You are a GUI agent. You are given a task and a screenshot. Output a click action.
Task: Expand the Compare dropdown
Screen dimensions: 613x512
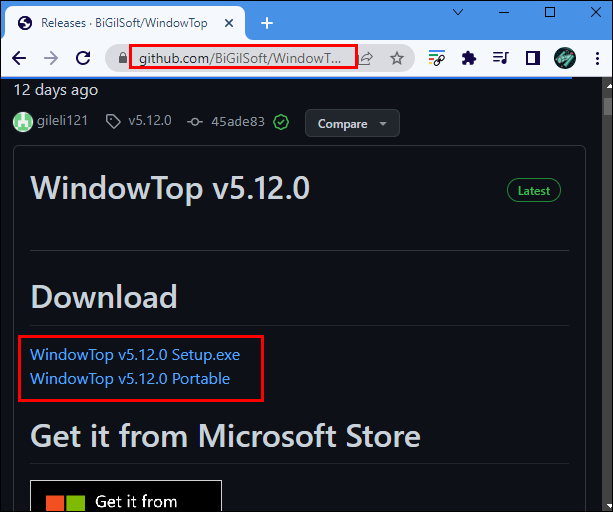pyautogui.click(x=352, y=124)
